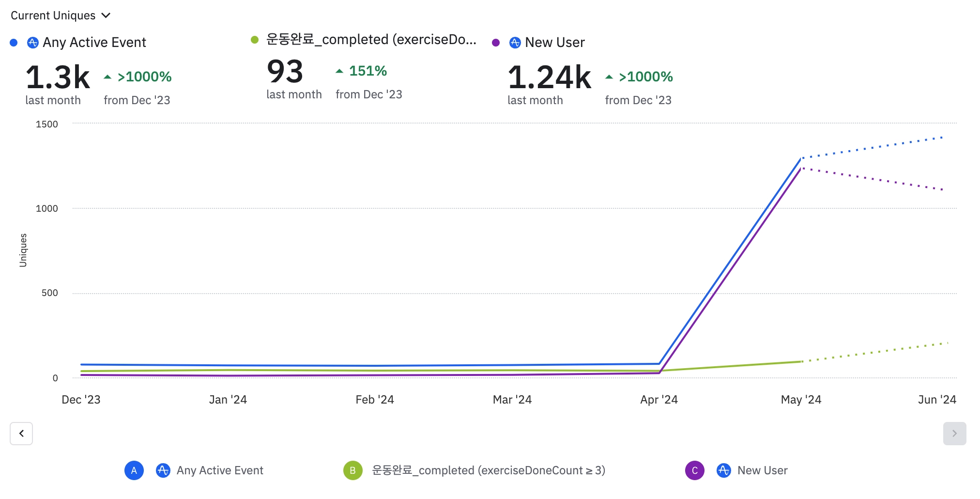
Task: Click the Amplitude icon beside the legend's New User
Action: [x=724, y=470]
